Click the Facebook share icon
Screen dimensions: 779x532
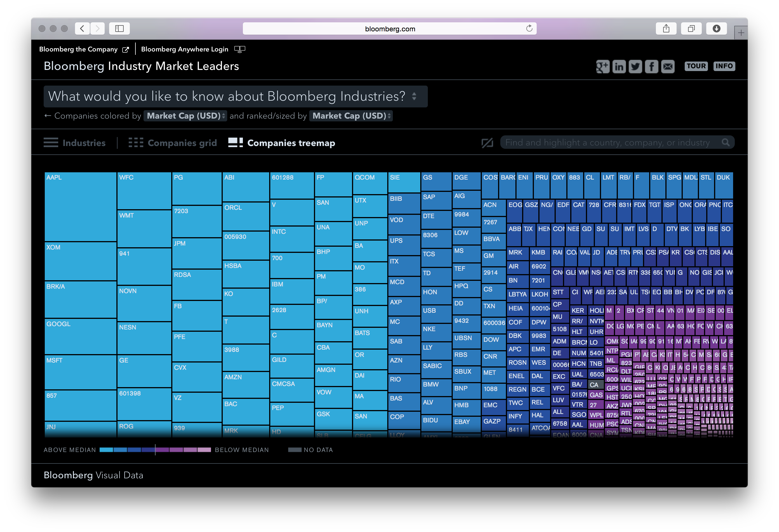tap(652, 66)
